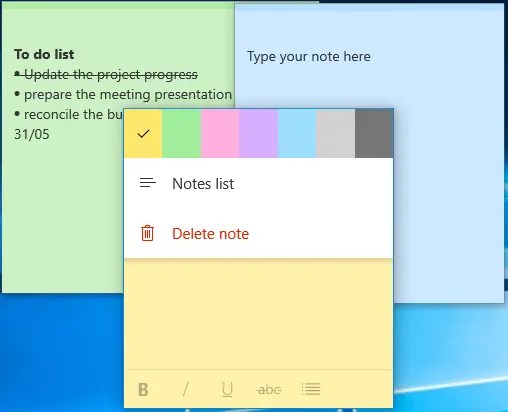Change note color to charcoal
The height and width of the screenshot is (412, 508).
coord(374,133)
